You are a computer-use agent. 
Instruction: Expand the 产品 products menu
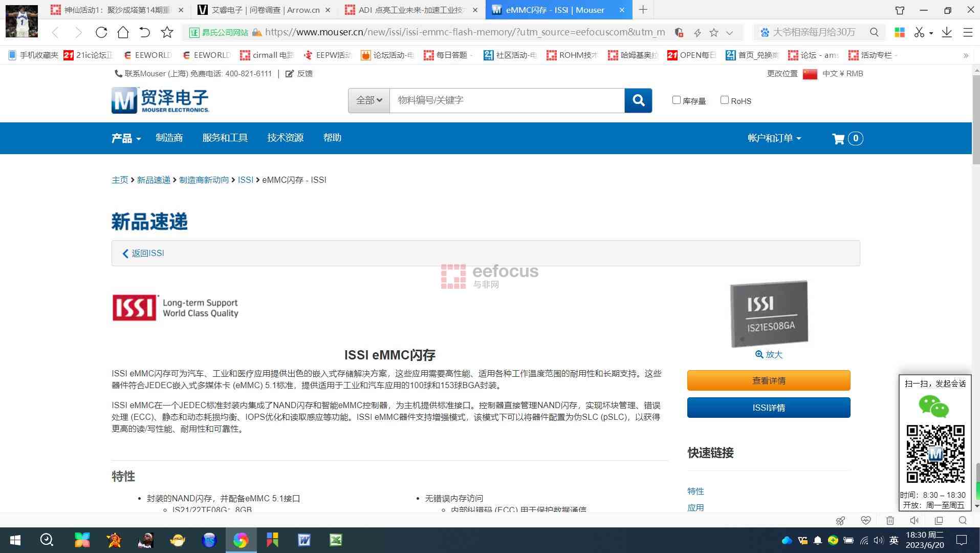tap(126, 138)
